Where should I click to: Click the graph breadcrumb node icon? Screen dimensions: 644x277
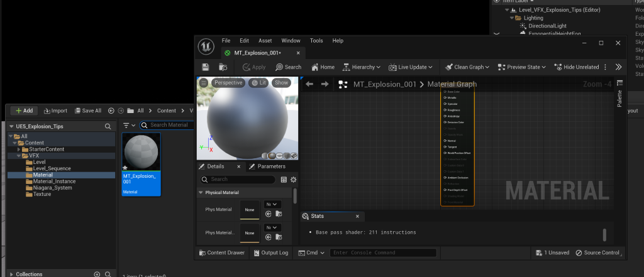click(343, 84)
